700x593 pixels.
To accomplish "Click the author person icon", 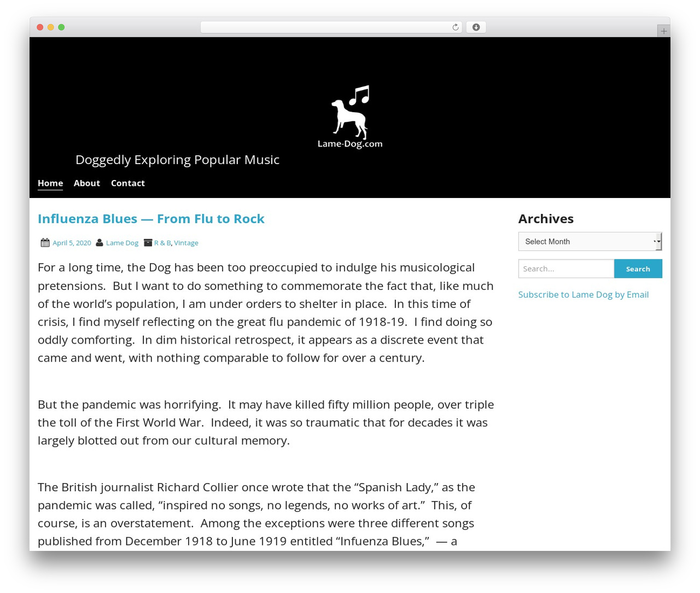I will point(100,243).
